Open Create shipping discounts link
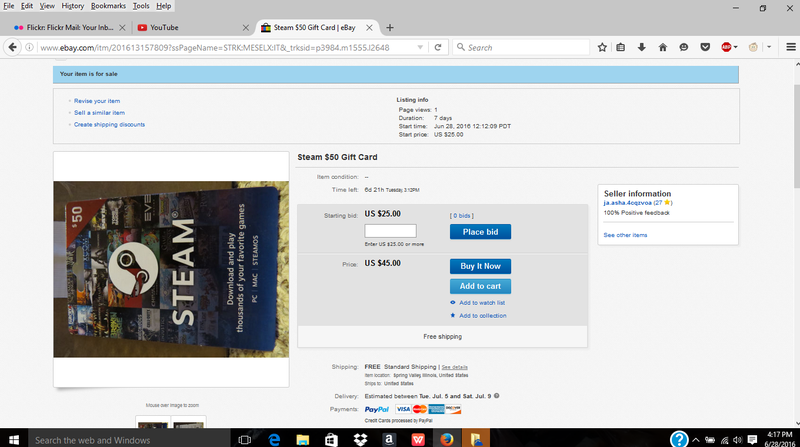The image size is (800, 447). [109, 125]
